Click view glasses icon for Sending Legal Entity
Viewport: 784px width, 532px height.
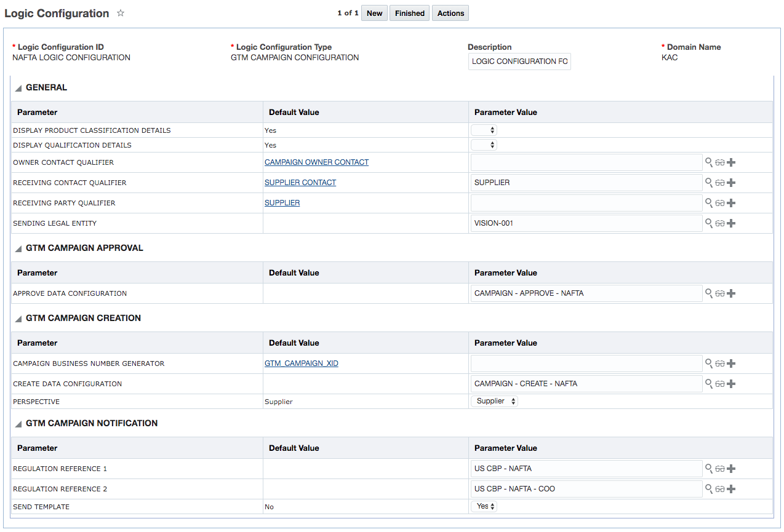pyautogui.click(x=719, y=223)
